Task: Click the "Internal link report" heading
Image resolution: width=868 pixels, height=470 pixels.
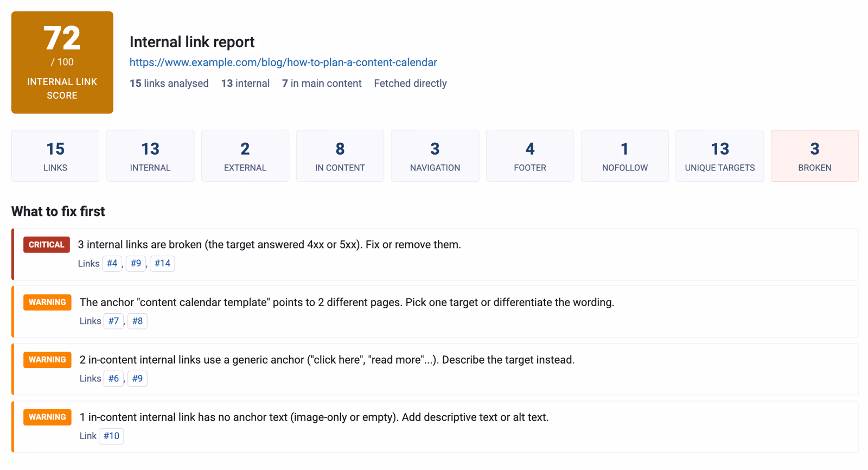Action: point(192,42)
